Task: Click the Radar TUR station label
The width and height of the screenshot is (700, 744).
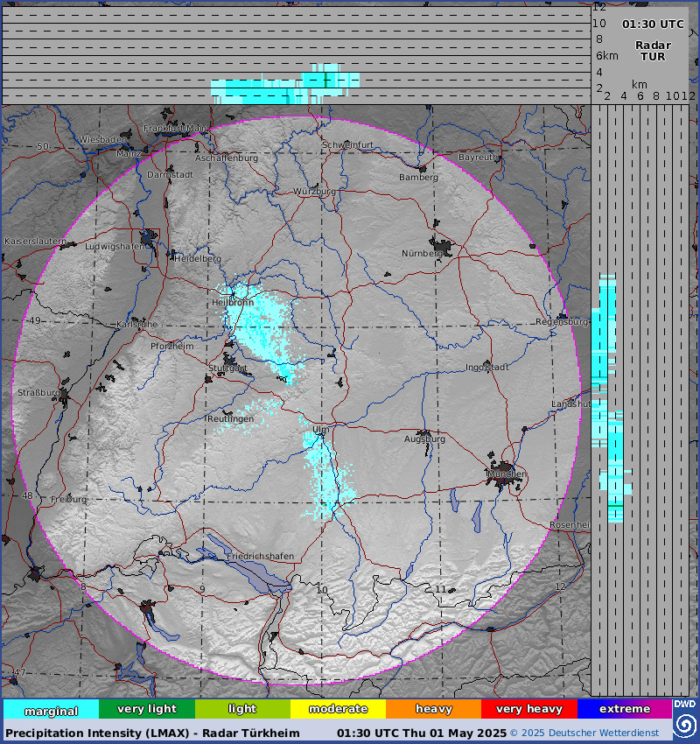Action: click(x=653, y=51)
